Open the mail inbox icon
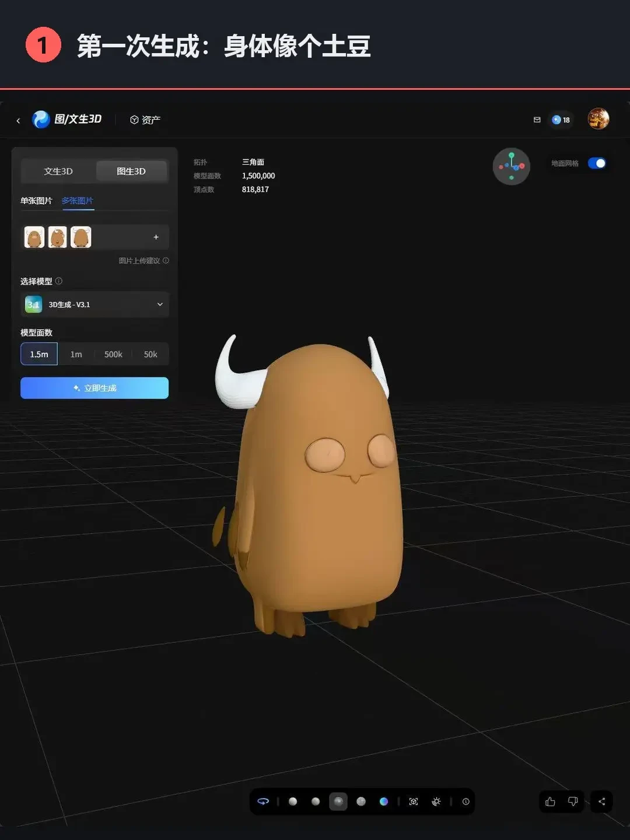 pos(537,120)
